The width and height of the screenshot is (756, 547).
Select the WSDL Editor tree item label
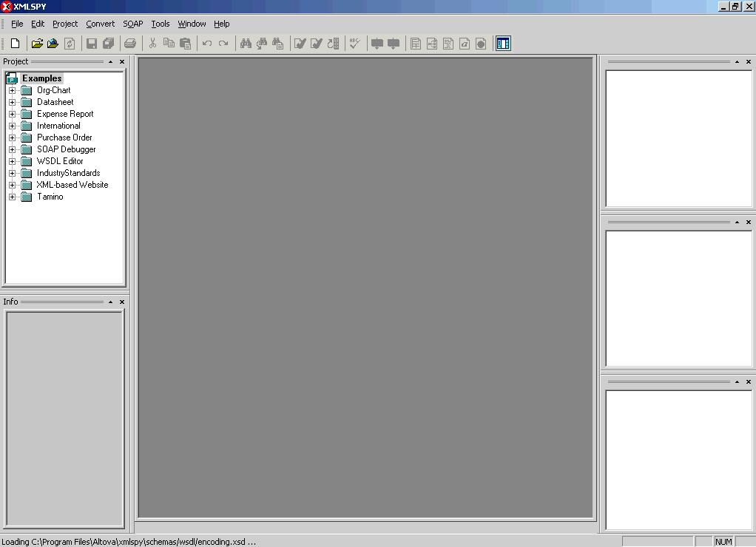coord(60,161)
